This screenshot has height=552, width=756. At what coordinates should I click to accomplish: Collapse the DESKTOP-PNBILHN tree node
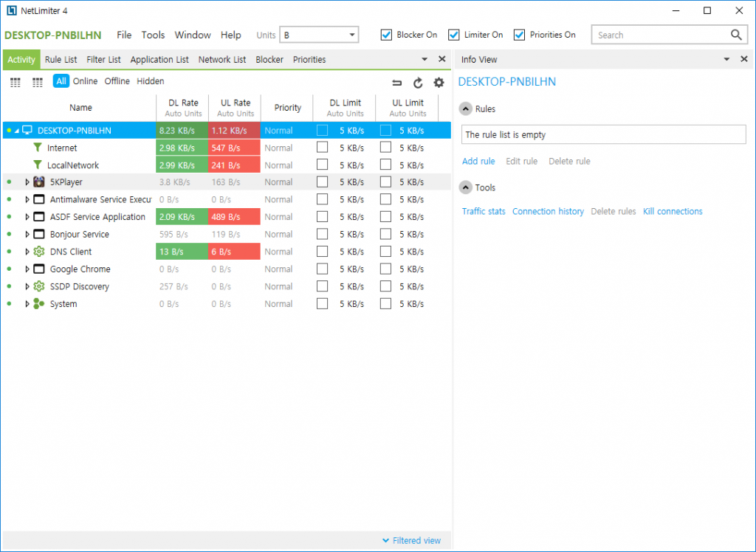17,131
